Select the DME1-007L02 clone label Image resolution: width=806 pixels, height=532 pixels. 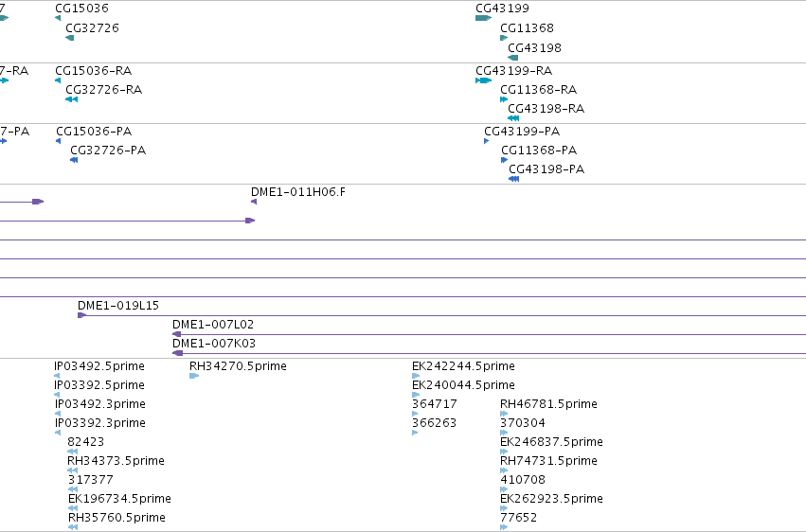point(213,325)
